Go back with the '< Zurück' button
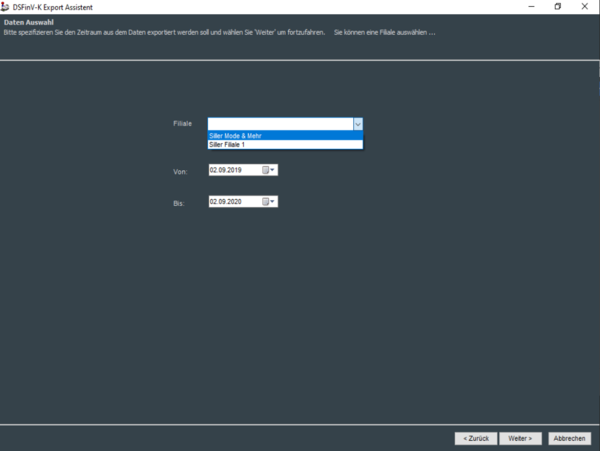This screenshot has width=600, height=451. point(475,438)
